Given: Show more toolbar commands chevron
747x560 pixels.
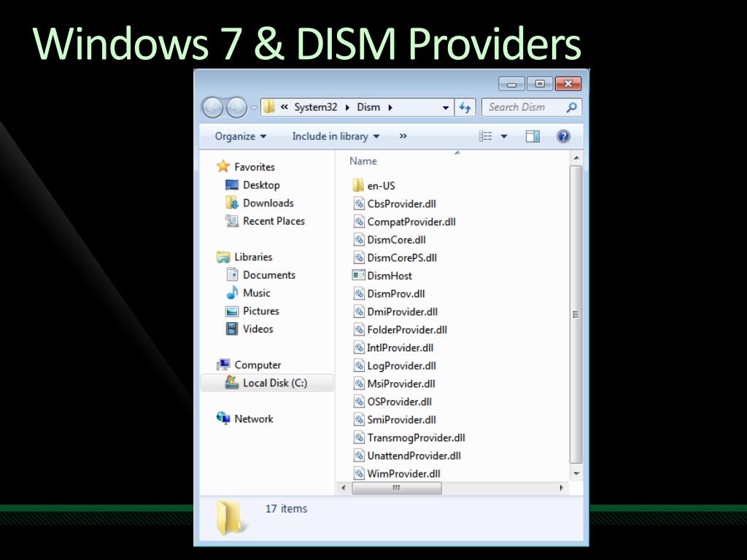Looking at the screenshot, I should pyautogui.click(x=403, y=136).
